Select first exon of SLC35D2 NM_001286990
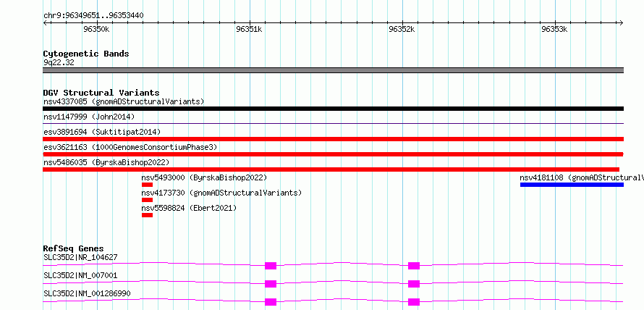 (x=271, y=302)
